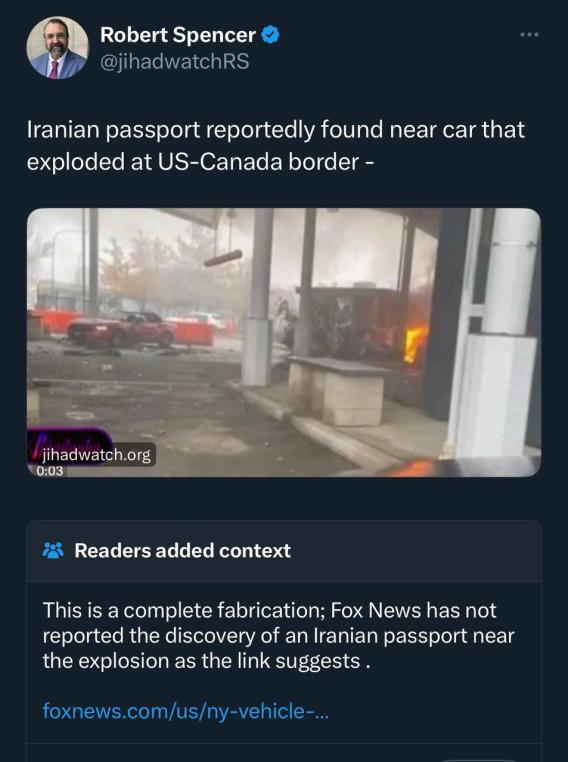Viewport: 568px width, 762px height.
Task: Play the border explosion video
Action: 284,342
